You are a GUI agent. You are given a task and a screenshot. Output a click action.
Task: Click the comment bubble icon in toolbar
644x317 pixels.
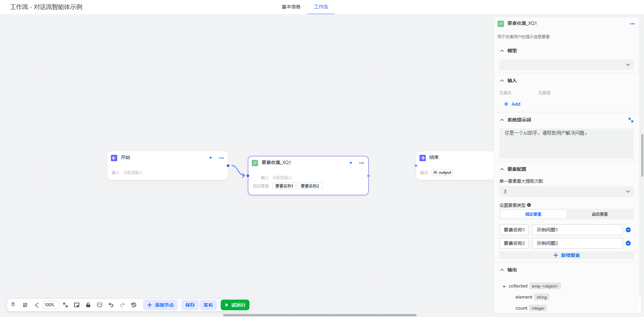click(x=100, y=305)
